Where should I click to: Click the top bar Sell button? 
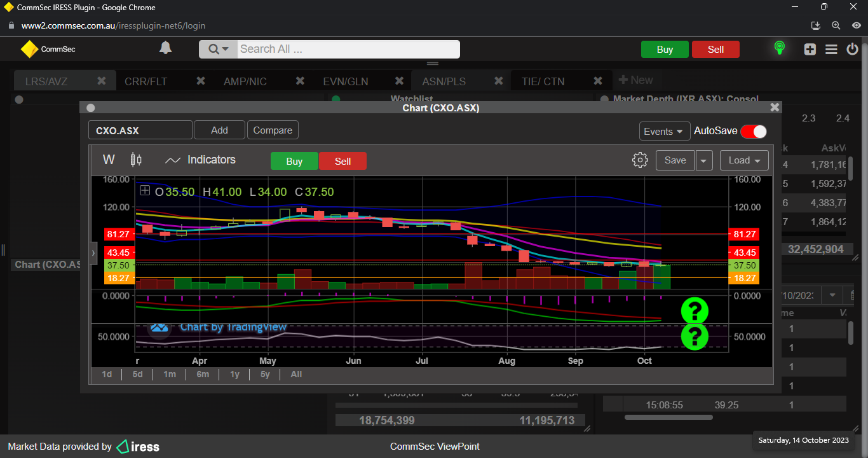pyautogui.click(x=715, y=50)
